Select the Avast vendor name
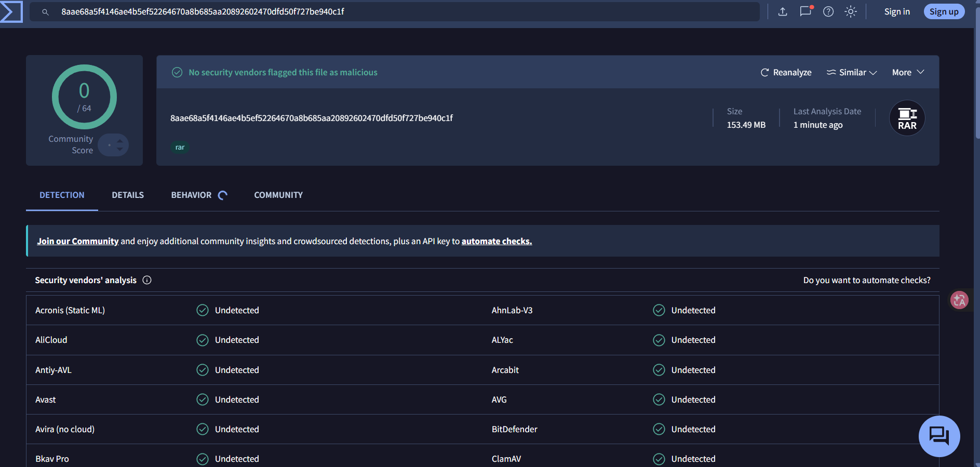980x467 pixels. tap(46, 399)
